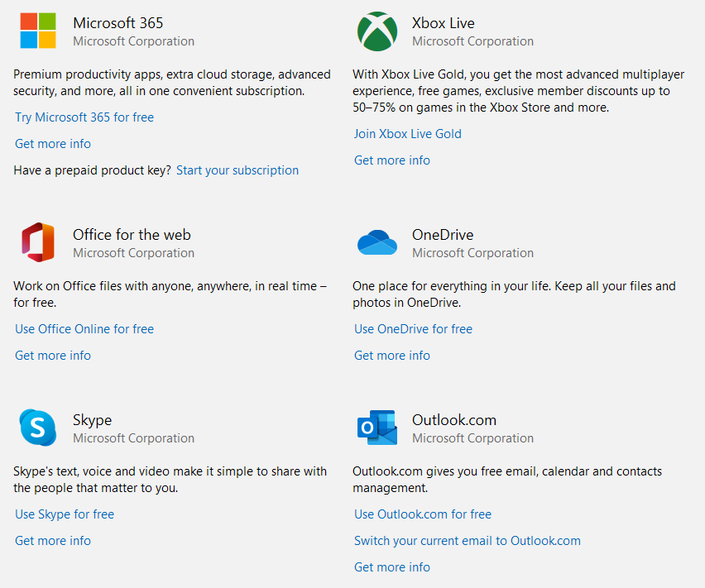Click Get more info under Xbox Live

click(391, 160)
